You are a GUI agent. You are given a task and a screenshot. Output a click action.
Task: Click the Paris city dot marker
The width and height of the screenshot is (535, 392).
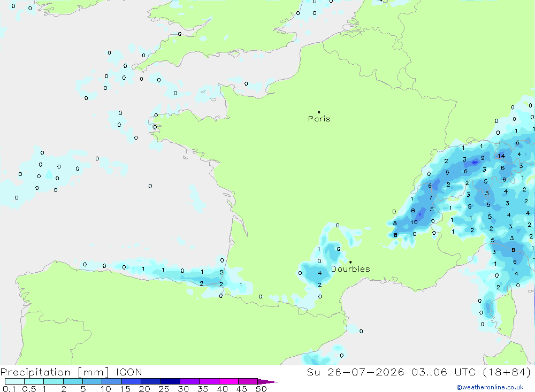point(319,112)
